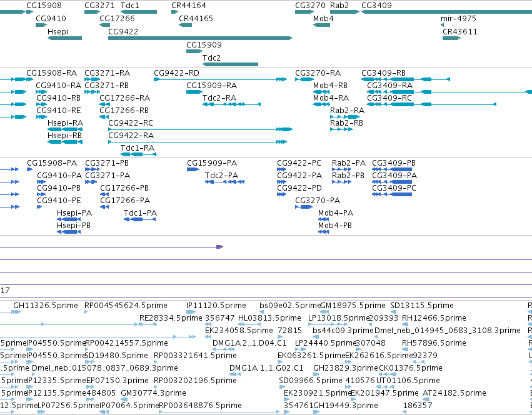Viewport: 532px width, 415px height.
Task: Click the CG9410 gene label
Action: pos(51,19)
